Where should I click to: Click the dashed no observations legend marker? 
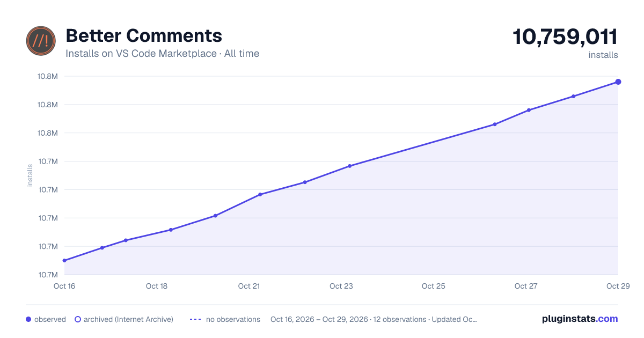click(195, 319)
